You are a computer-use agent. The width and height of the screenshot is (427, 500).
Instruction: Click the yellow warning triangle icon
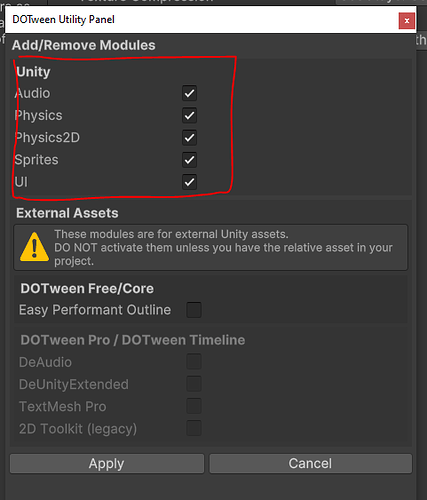(x=34, y=247)
